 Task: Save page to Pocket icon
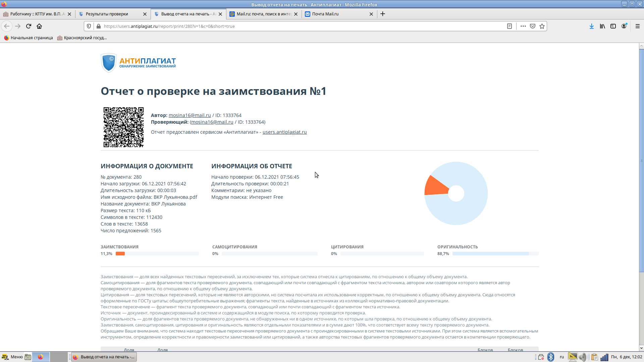(x=532, y=26)
